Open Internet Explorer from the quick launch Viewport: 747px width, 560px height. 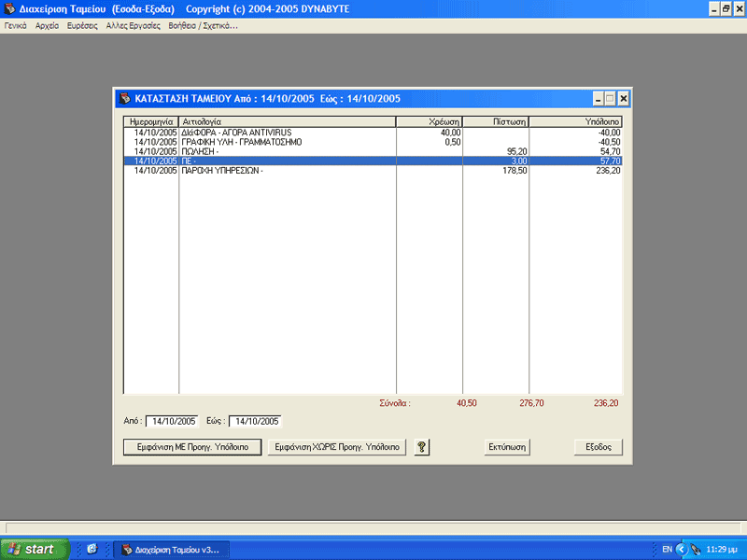click(x=92, y=549)
